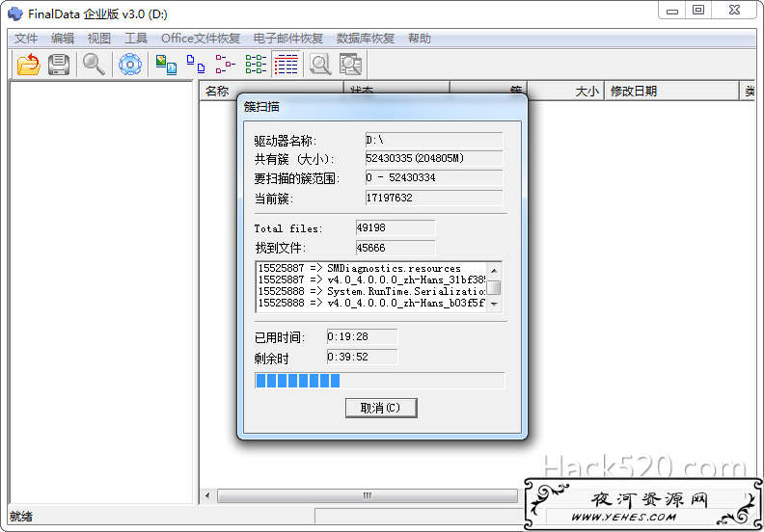Image resolution: width=764 pixels, height=532 pixels.
Task: Click the log list scroll-down arrow
Action: tap(494, 305)
